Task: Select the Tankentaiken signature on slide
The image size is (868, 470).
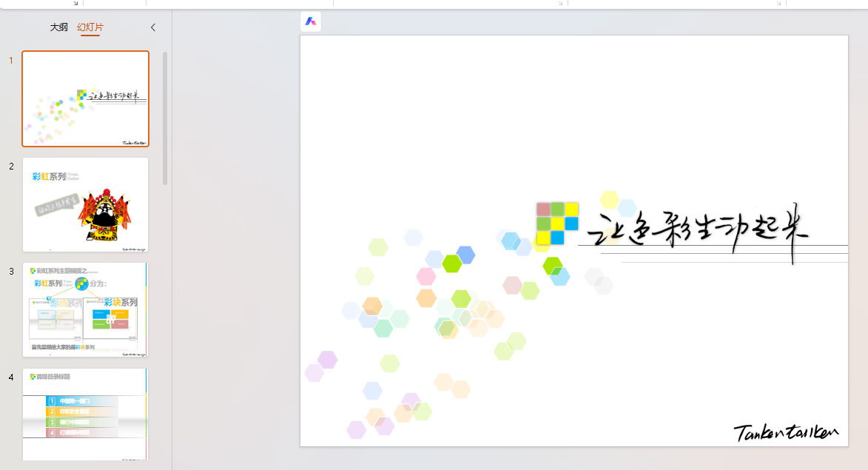Action: pos(786,432)
